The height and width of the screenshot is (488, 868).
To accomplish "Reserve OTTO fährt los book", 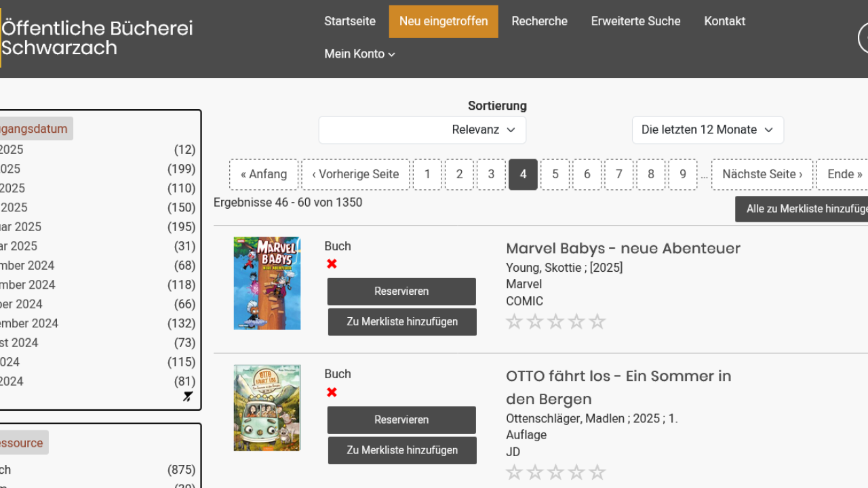I will [401, 420].
